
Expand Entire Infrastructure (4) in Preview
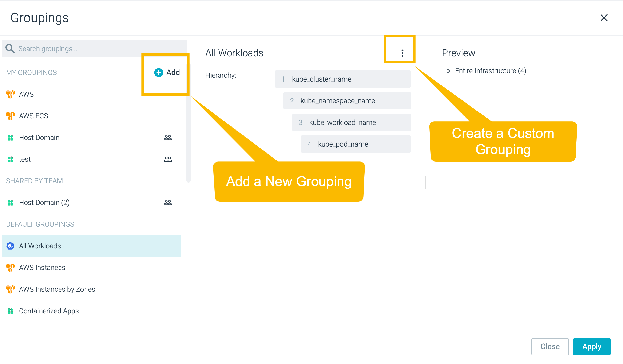point(449,71)
